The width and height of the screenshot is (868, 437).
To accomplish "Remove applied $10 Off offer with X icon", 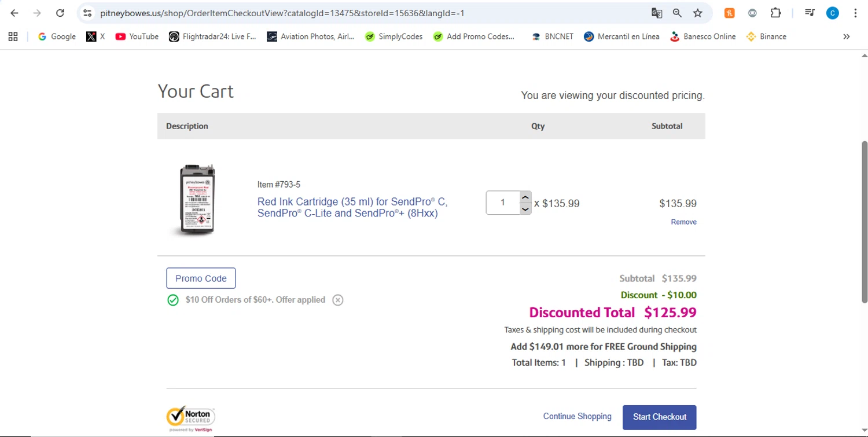I will coord(338,300).
